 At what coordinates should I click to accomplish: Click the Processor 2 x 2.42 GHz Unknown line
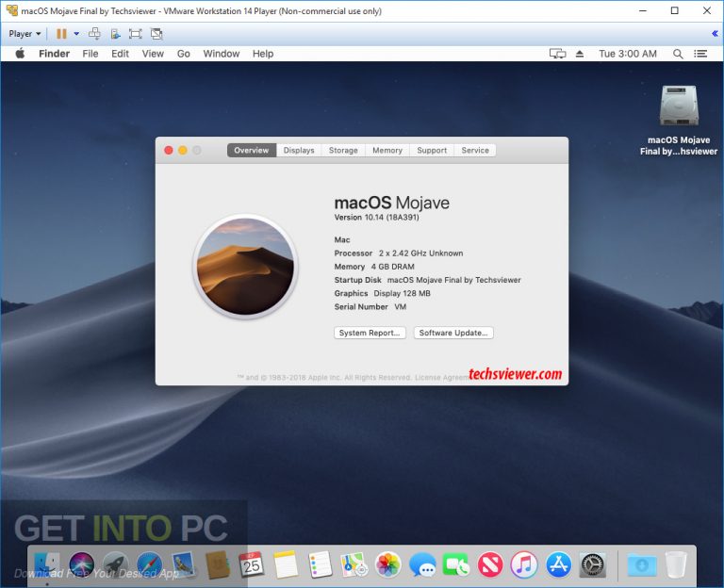(x=399, y=253)
